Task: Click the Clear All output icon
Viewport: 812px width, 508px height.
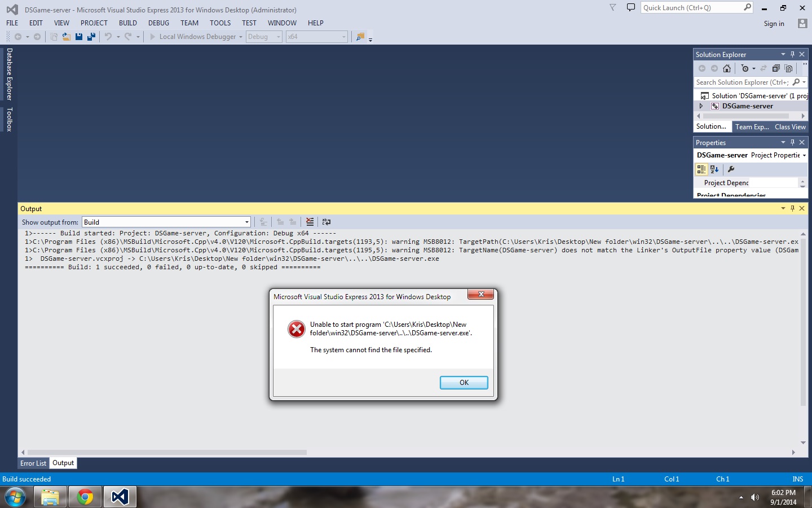Action: [310, 222]
